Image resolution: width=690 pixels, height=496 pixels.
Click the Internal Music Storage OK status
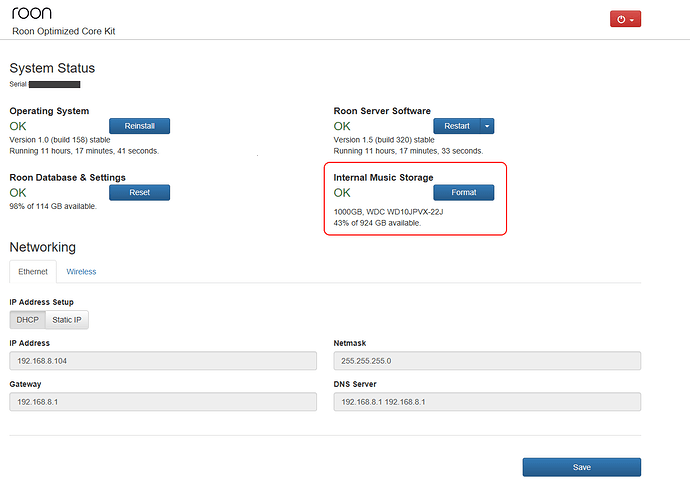click(x=342, y=193)
